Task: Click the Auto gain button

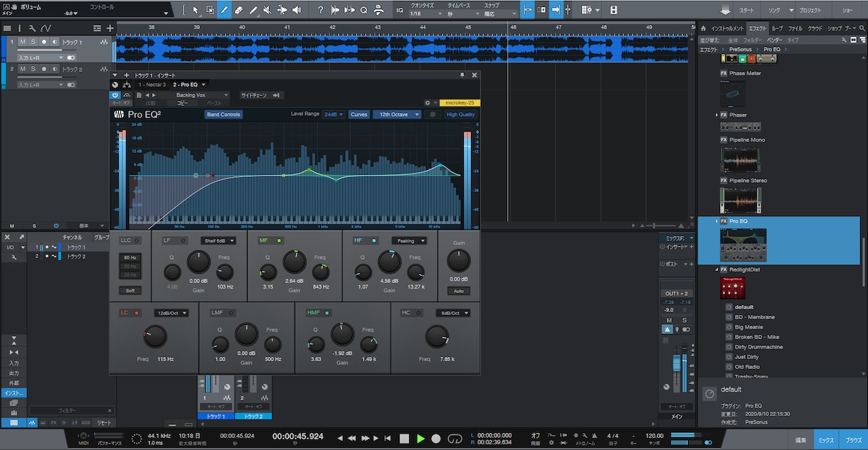Action: point(458,291)
